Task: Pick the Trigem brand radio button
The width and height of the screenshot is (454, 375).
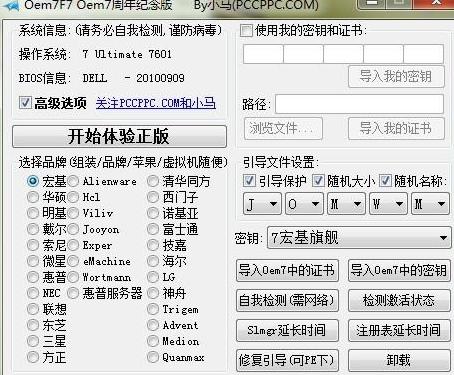Action: [x=153, y=309]
